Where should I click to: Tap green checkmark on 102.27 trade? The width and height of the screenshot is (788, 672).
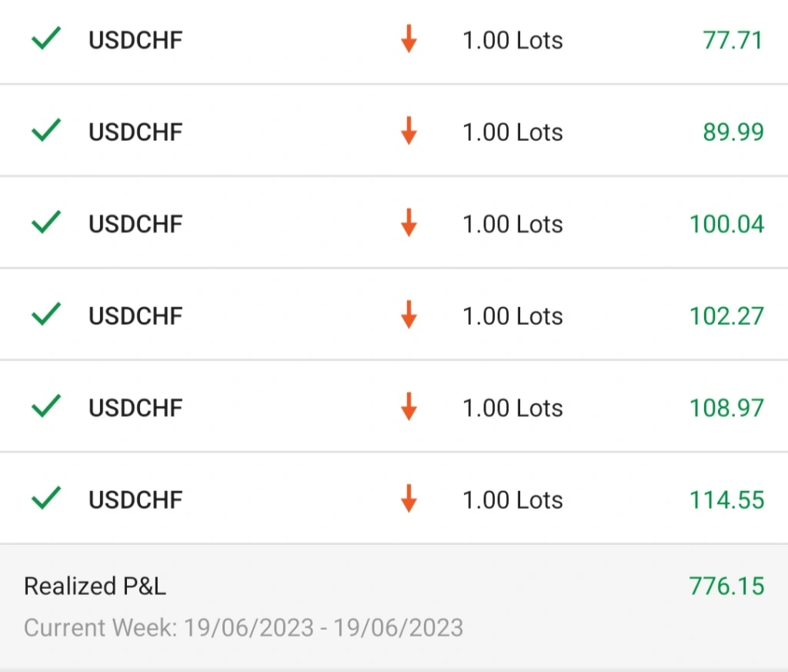coord(45,314)
